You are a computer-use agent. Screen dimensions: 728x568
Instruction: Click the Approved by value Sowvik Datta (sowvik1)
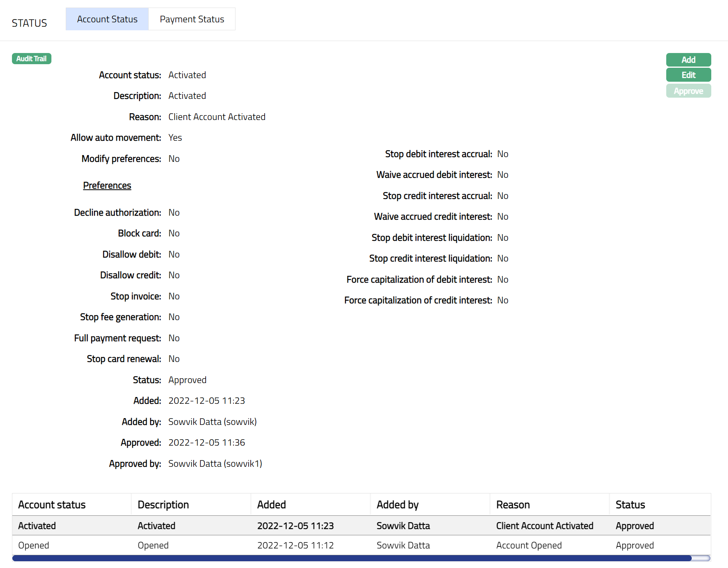(215, 464)
